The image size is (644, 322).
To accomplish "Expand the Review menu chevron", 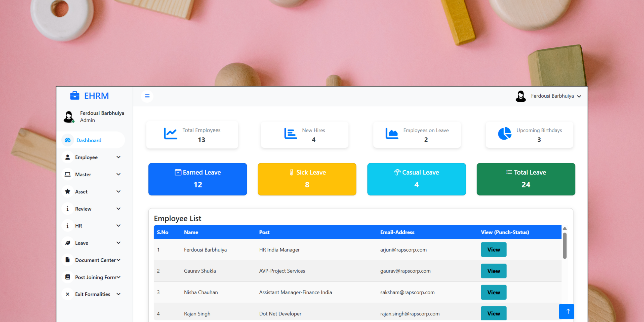I will [118, 209].
